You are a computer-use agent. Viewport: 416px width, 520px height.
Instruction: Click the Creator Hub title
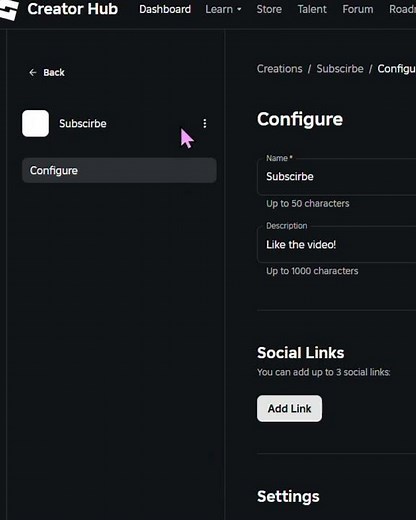click(73, 9)
